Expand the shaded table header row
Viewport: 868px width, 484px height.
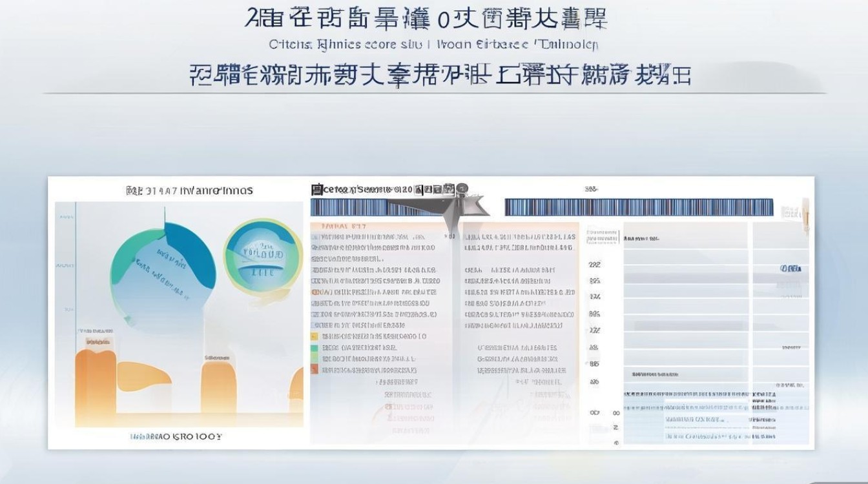point(678,239)
